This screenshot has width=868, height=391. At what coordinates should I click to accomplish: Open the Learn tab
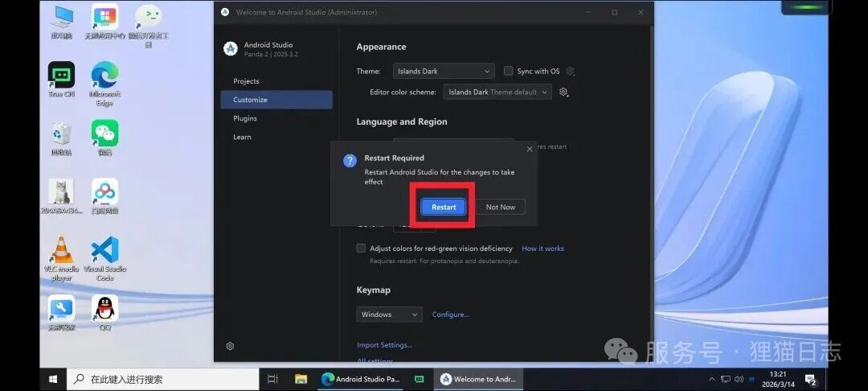(x=276, y=137)
